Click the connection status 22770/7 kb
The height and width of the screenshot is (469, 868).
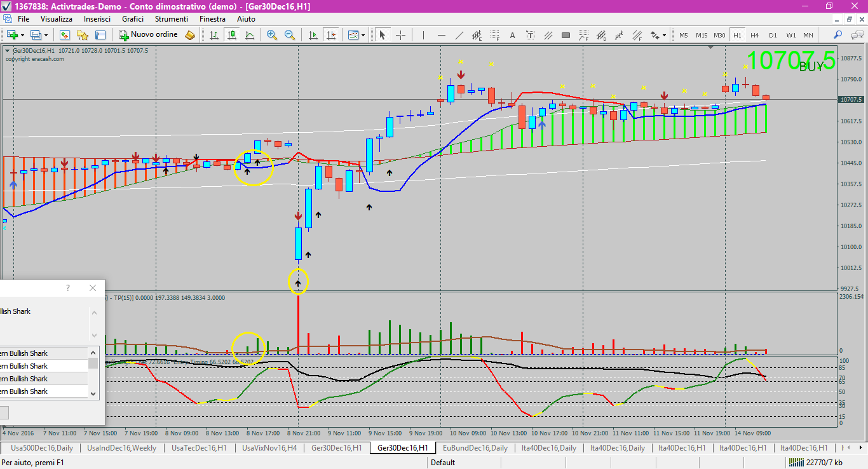click(x=815, y=463)
